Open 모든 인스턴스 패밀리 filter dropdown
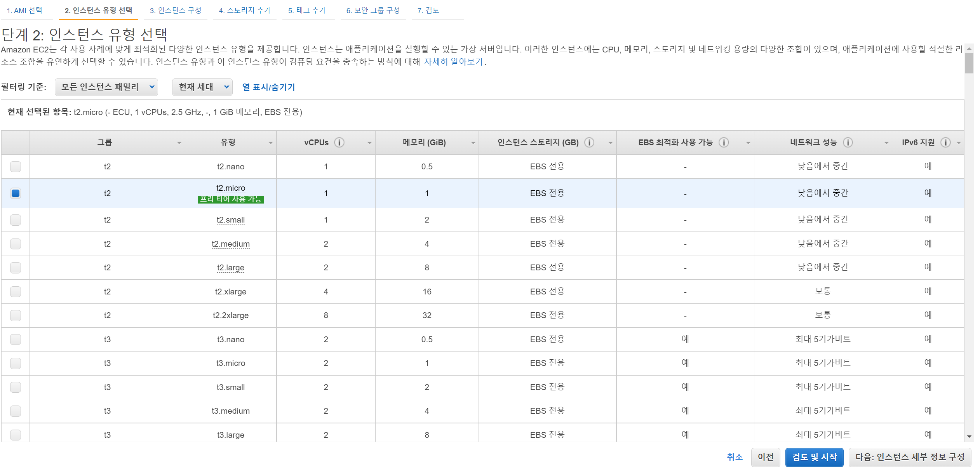 tap(106, 87)
